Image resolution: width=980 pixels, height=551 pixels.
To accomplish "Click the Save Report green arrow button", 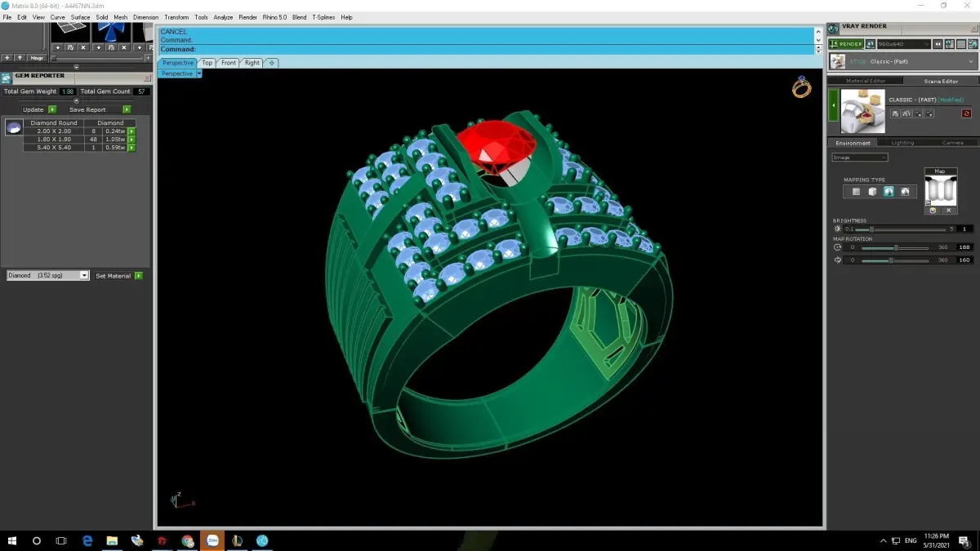I will [127, 109].
